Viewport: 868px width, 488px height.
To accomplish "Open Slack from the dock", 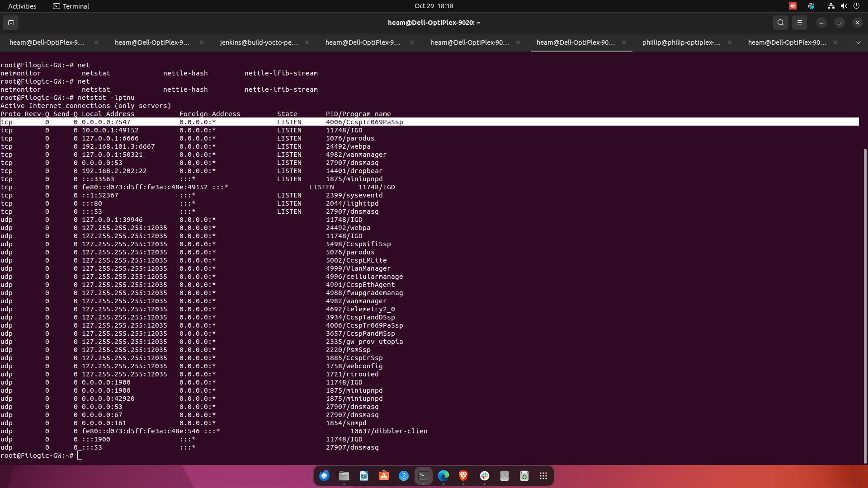I will 485,476.
